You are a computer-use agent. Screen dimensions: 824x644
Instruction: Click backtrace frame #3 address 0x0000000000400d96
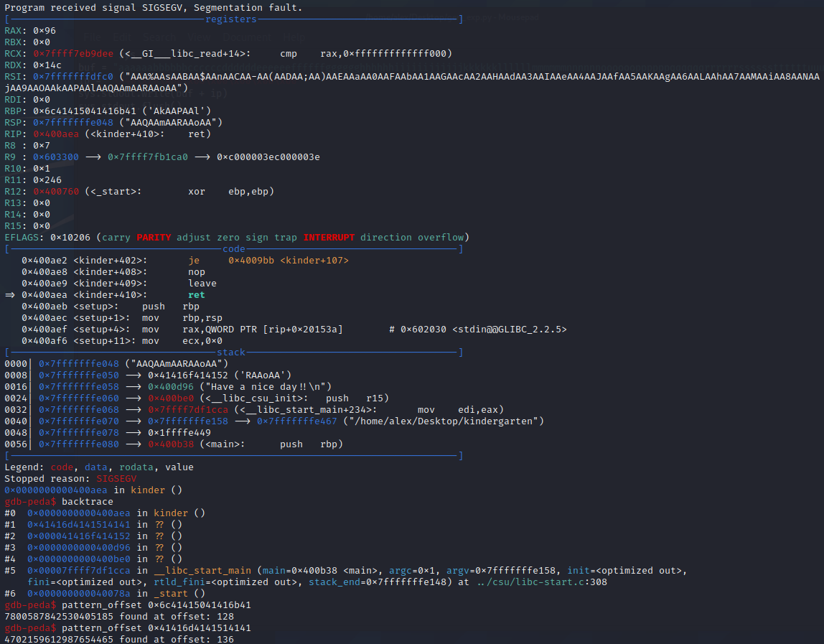pos(79,548)
